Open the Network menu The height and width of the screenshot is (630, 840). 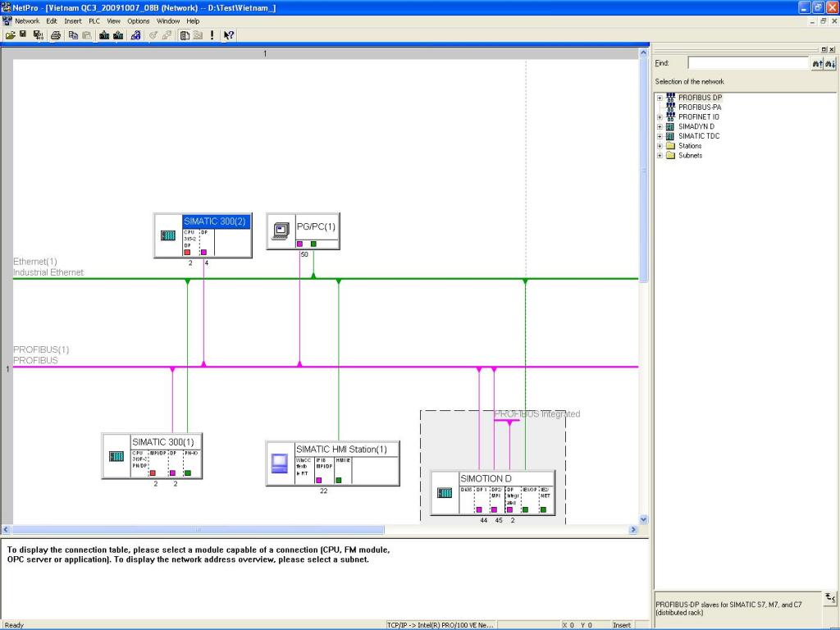(27, 21)
